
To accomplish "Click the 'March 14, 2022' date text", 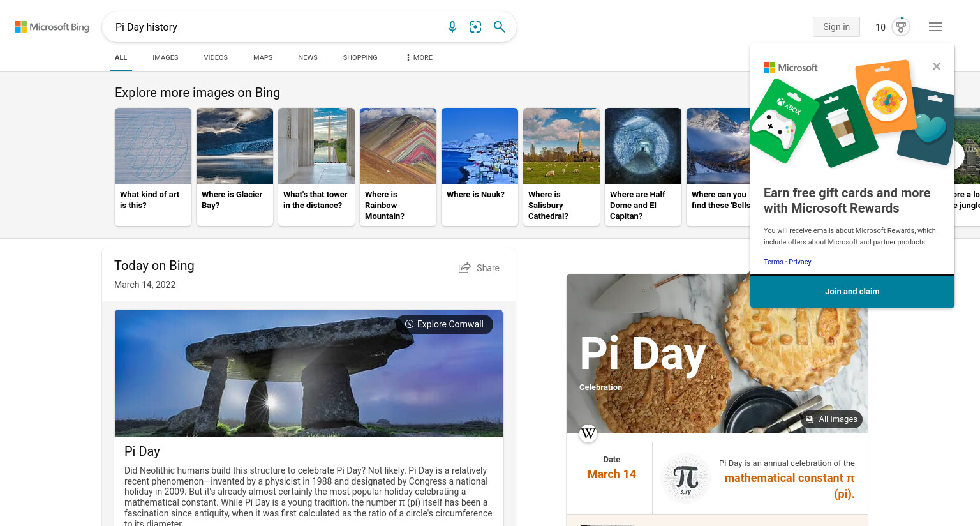I will [145, 285].
